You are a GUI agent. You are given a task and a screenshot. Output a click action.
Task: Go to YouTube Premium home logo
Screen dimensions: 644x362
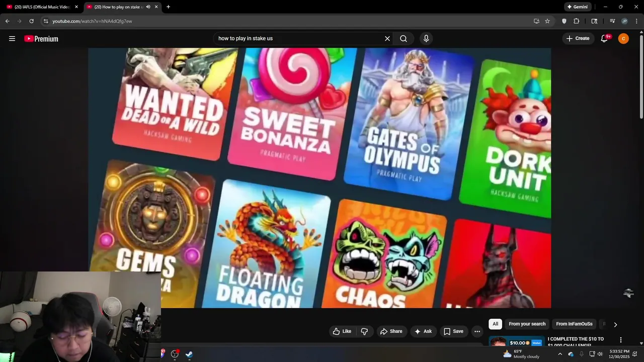[x=41, y=39]
